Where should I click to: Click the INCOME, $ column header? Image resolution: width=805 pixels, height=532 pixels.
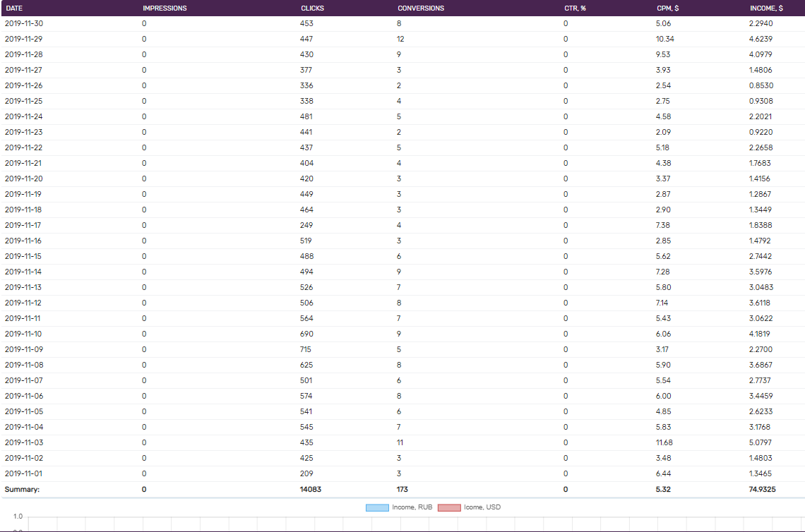[766, 8]
